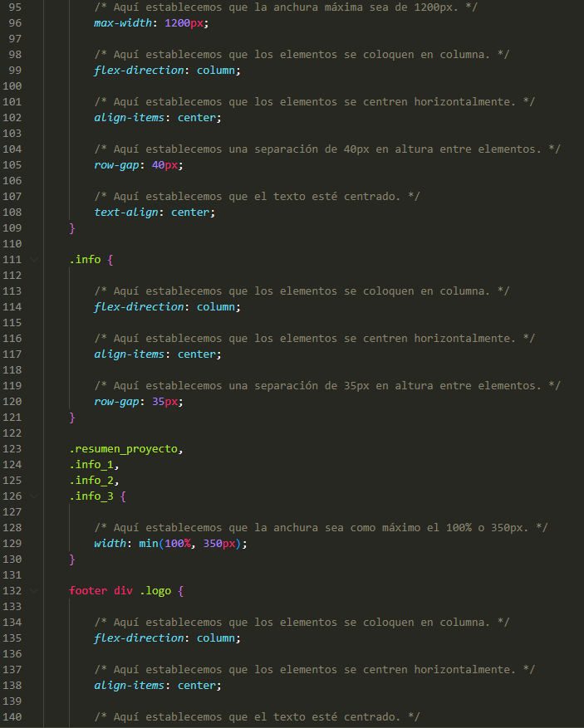584x728 pixels.
Task: Click the comment on line 101
Action: (315, 102)
